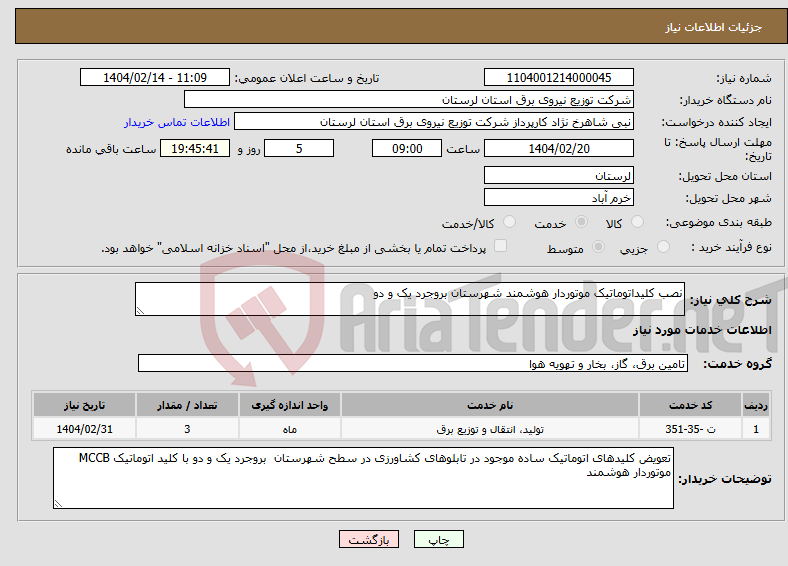This screenshot has width=788, height=566.
Task: Click the اطلاعات خدمات مورد نیاز section heading
Action: [x=702, y=330]
